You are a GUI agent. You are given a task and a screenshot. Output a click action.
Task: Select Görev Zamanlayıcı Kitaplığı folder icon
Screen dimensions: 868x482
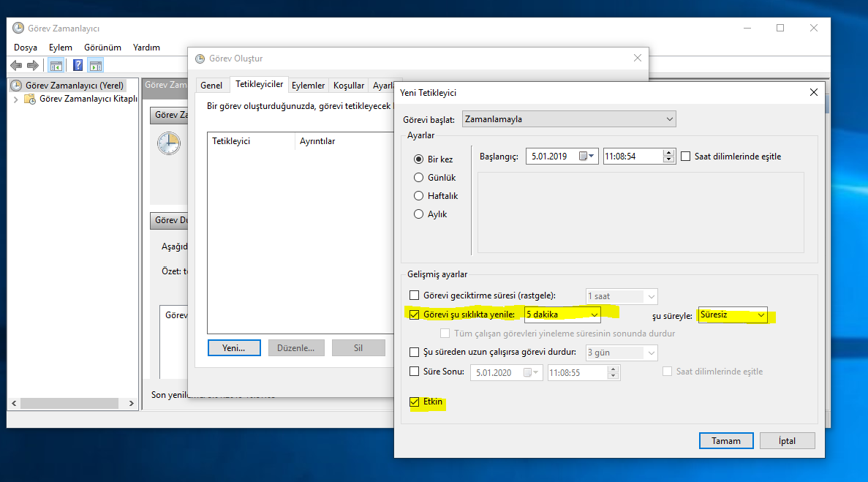pyautogui.click(x=30, y=99)
